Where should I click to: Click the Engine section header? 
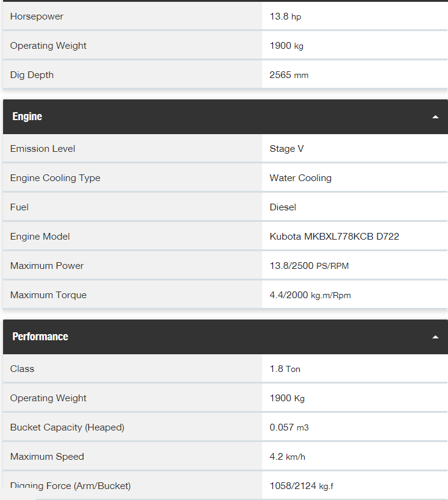226,116
